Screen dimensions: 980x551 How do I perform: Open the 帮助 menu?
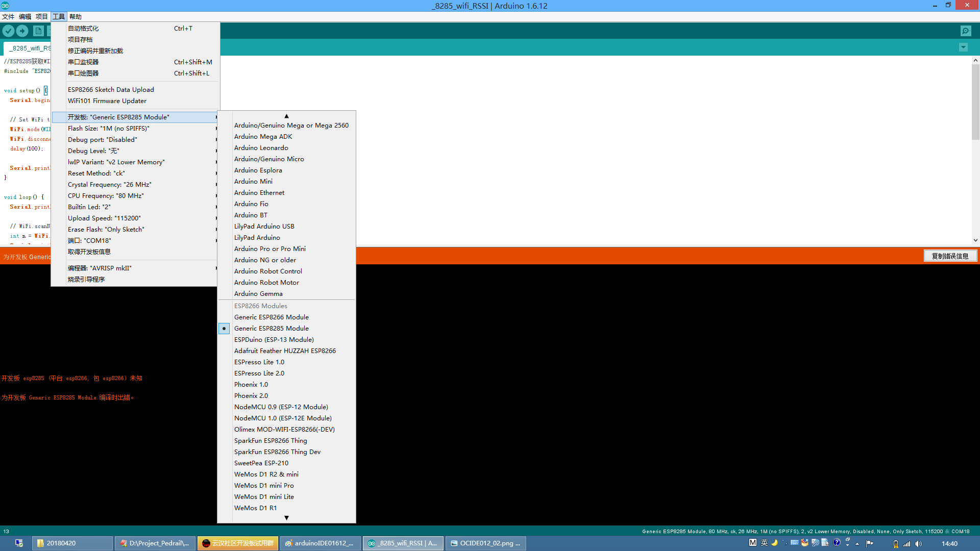pyautogui.click(x=76, y=17)
